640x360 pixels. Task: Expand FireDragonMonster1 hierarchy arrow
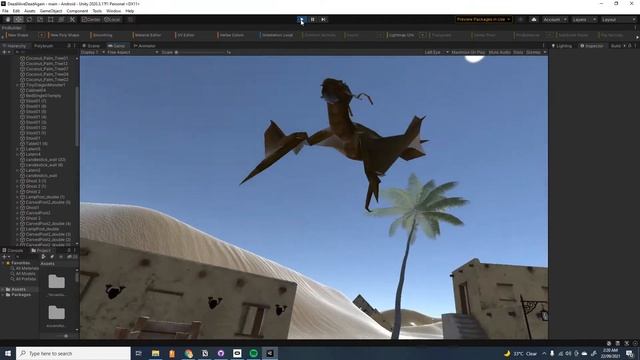click(18, 85)
